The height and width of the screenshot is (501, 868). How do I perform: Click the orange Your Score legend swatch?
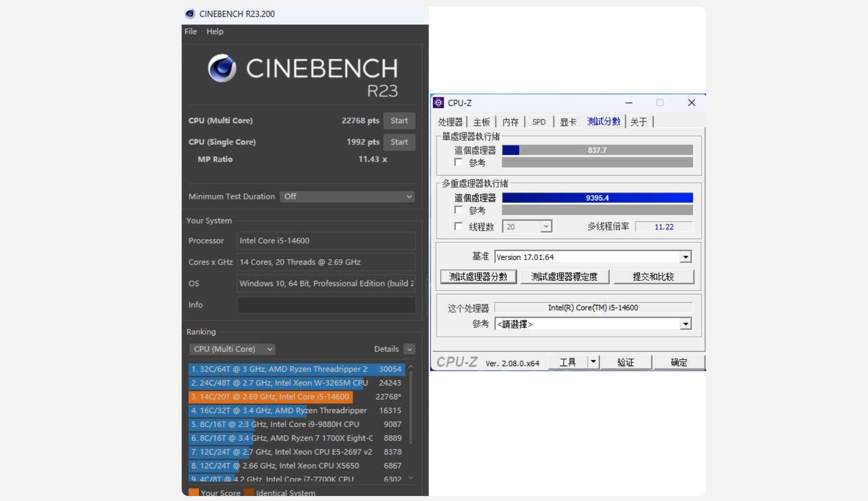pyautogui.click(x=193, y=493)
